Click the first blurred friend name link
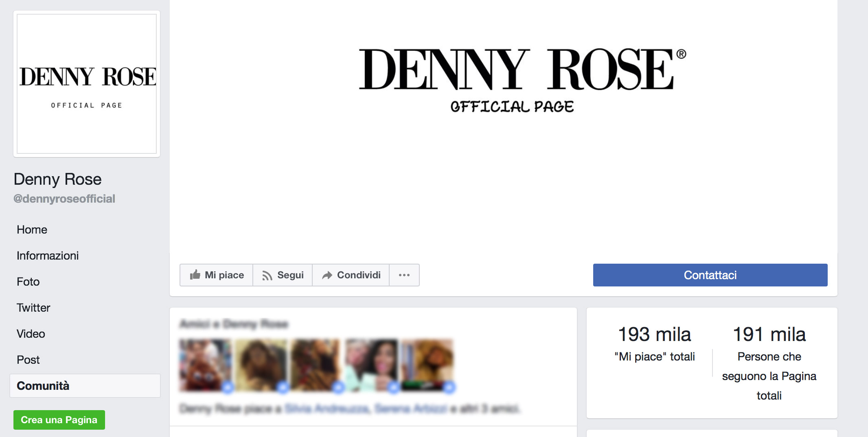The image size is (868, 437). coord(327,408)
